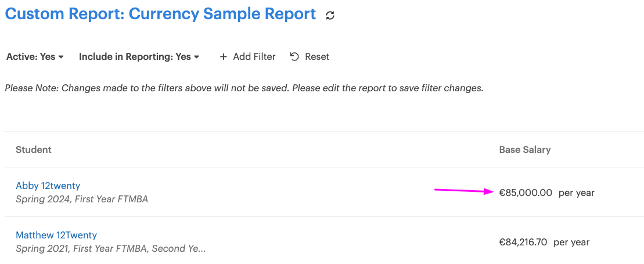
Task: Click the refresh icon beside the report title
Action: (x=330, y=16)
